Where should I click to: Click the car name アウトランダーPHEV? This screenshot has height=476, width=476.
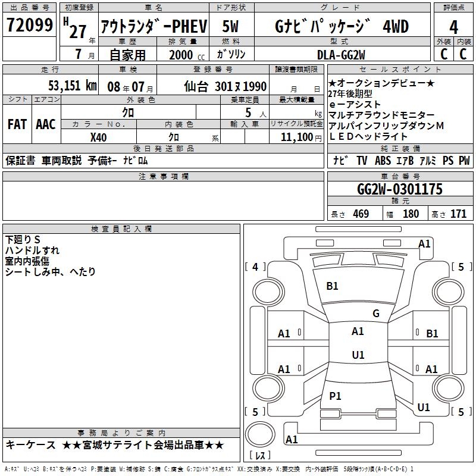153,27
